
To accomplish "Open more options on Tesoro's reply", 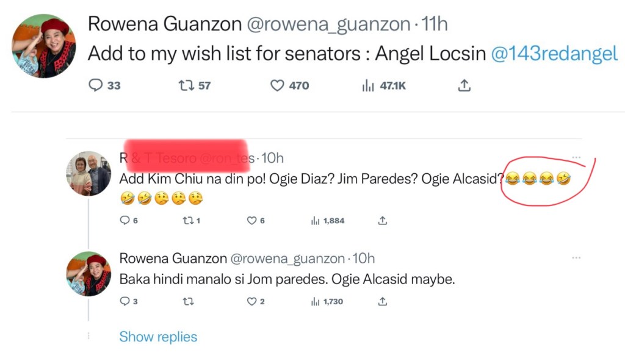I will [x=576, y=159].
